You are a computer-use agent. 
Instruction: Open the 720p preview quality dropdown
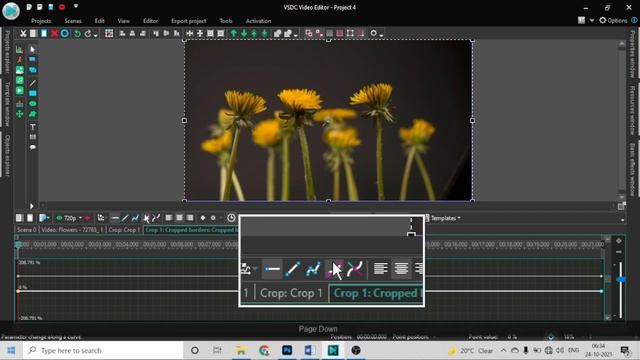pyautogui.click(x=80, y=218)
